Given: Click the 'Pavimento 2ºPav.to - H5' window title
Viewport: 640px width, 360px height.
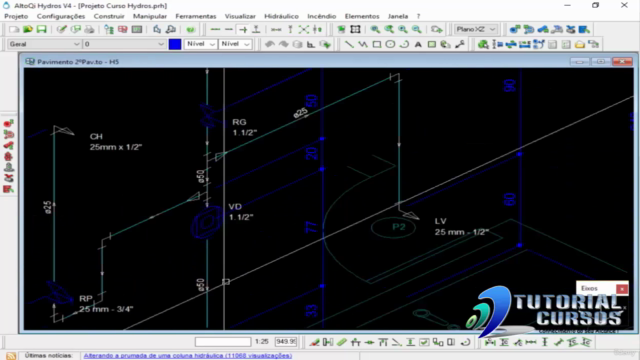Looking at the screenshot, I should (78, 62).
